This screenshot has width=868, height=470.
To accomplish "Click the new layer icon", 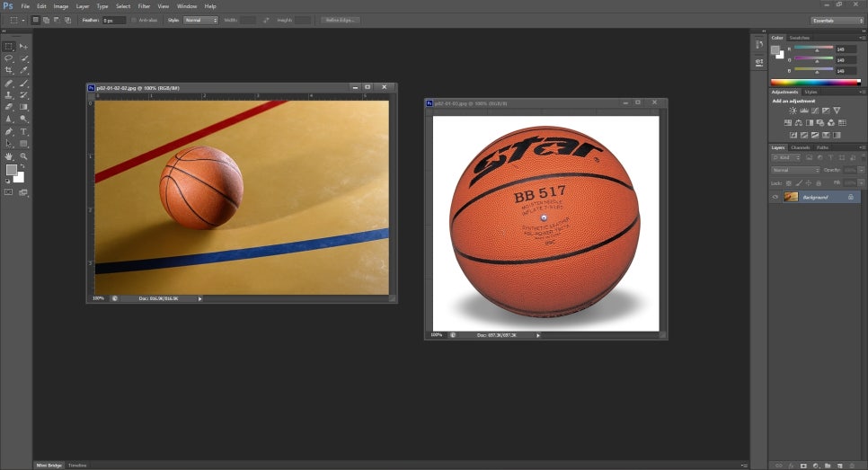I will pos(840,466).
